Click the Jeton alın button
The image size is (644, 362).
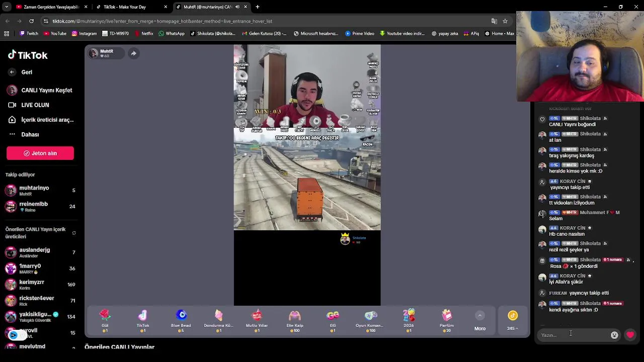tap(40, 153)
